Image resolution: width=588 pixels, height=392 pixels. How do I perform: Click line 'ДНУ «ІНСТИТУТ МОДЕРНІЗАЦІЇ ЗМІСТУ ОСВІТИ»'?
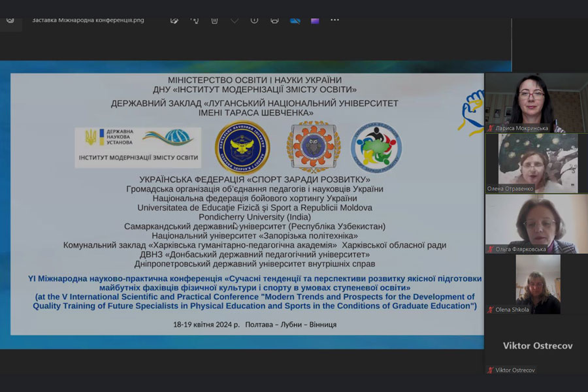(x=255, y=90)
